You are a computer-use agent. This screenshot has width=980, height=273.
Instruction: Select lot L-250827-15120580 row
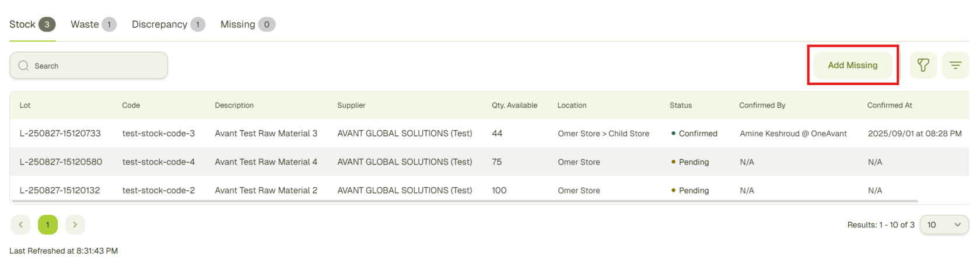click(x=61, y=162)
